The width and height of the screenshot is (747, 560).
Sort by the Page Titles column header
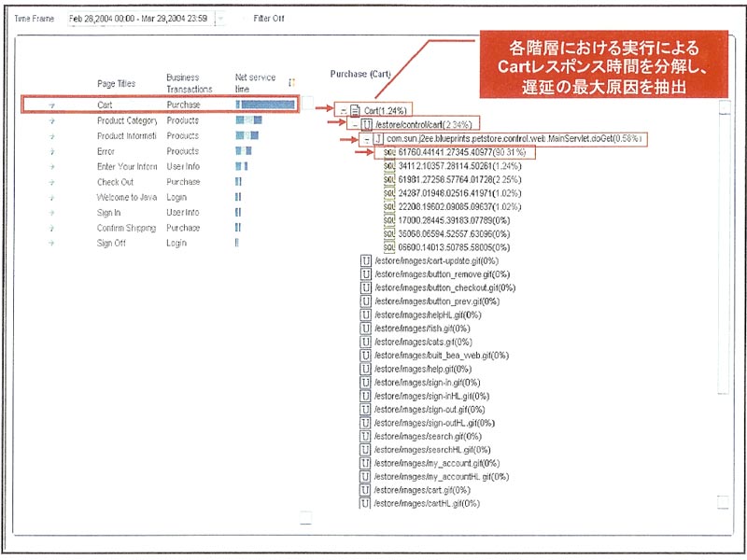[x=119, y=84]
